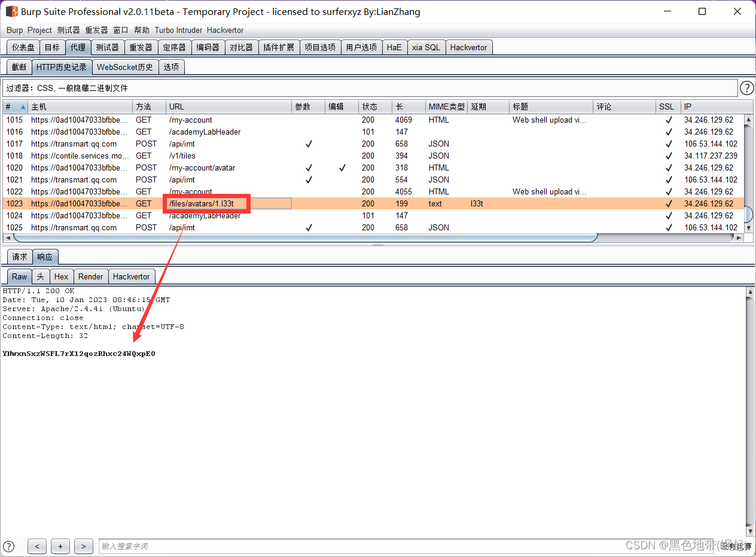Click 参数 checkmark in row 1025
This screenshot has width=756, height=557.
309,227
